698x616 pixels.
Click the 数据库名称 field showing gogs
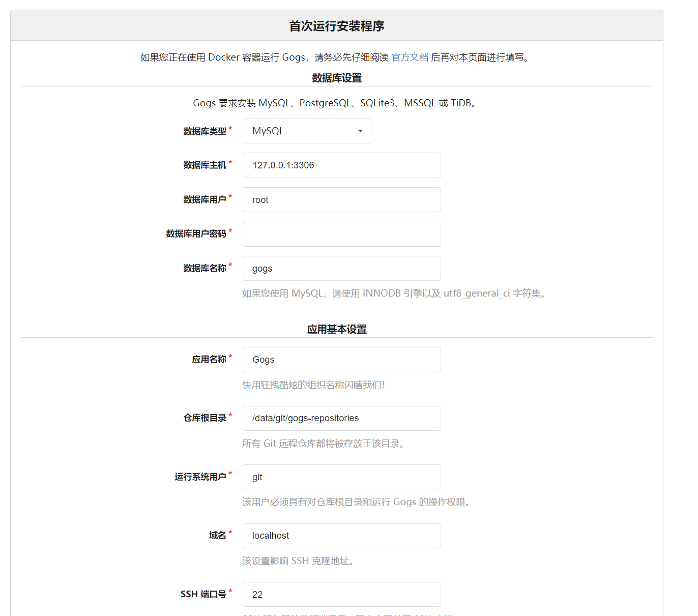coord(341,268)
